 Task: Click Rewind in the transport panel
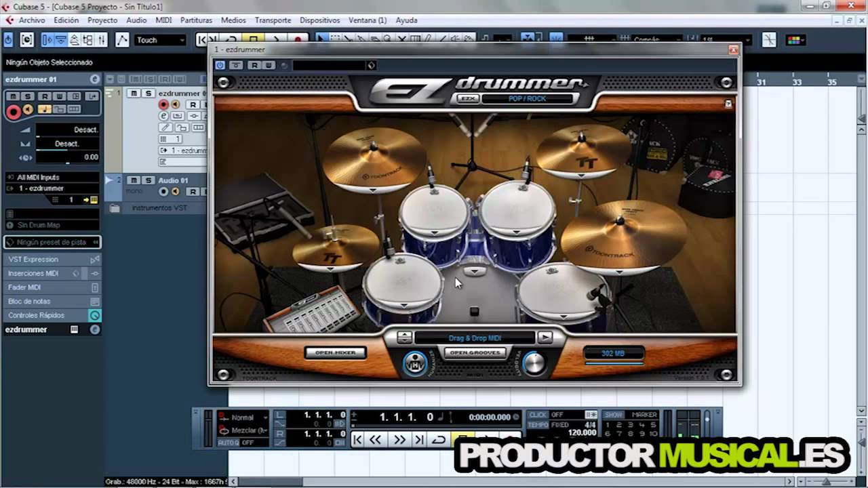coord(375,440)
